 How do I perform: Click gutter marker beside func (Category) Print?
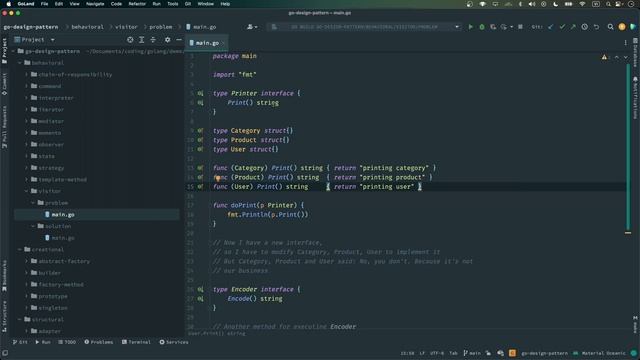pyautogui.click(x=200, y=168)
